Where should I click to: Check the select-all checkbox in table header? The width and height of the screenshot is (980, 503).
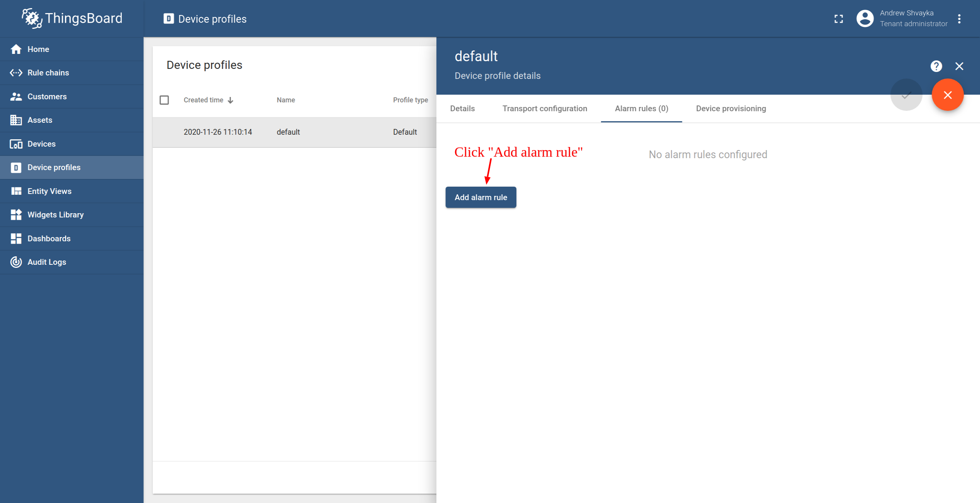pyautogui.click(x=164, y=100)
